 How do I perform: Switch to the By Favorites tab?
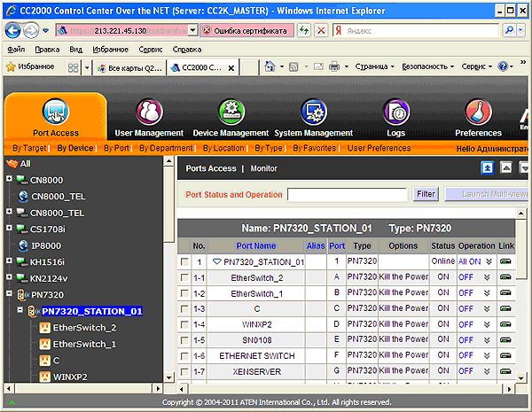click(314, 148)
